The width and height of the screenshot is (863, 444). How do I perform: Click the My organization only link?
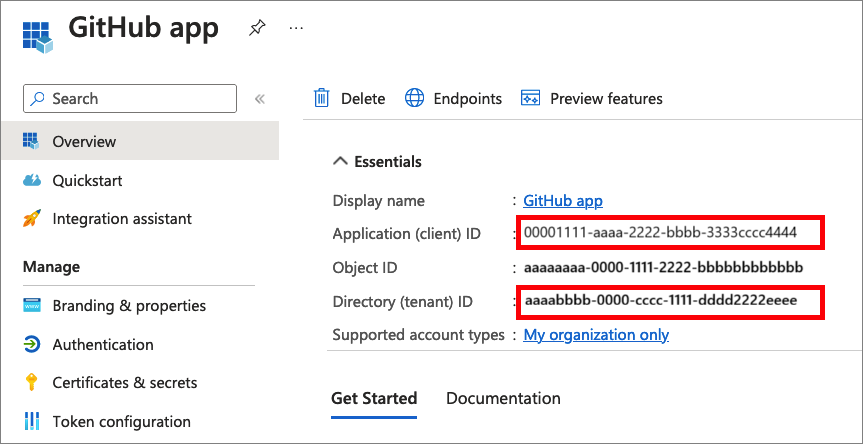pos(596,335)
